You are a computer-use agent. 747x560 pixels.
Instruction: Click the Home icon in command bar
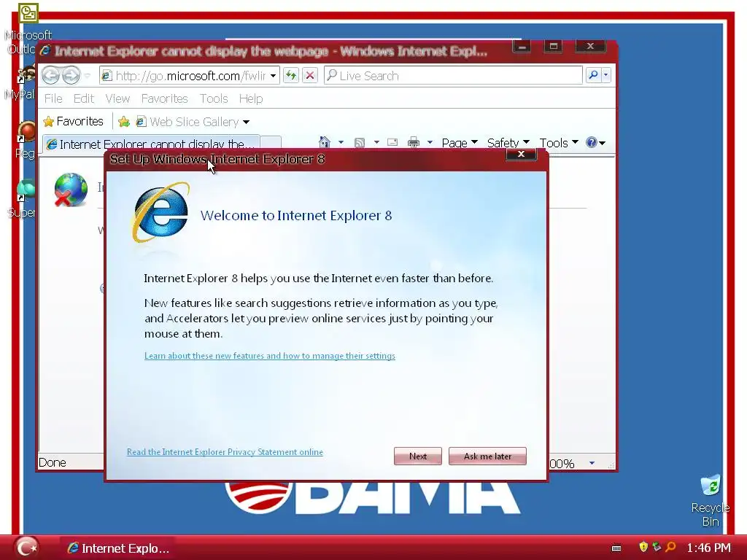click(325, 142)
